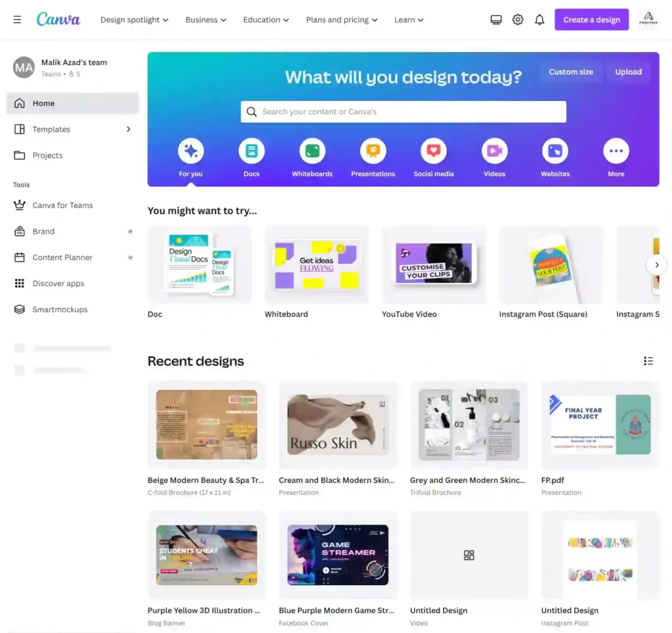Open the Beige Modern Beauty & Spa design
Screen dimensions: 672x633
pos(207,425)
